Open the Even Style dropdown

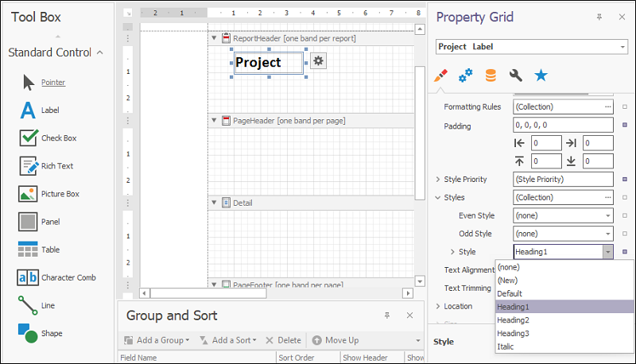[x=607, y=215]
